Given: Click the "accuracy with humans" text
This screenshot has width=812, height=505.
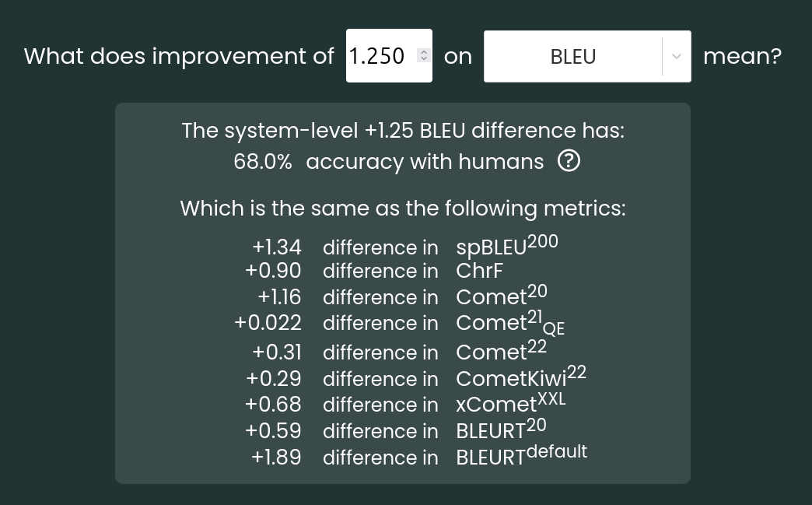Looking at the screenshot, I should [425, 162].
